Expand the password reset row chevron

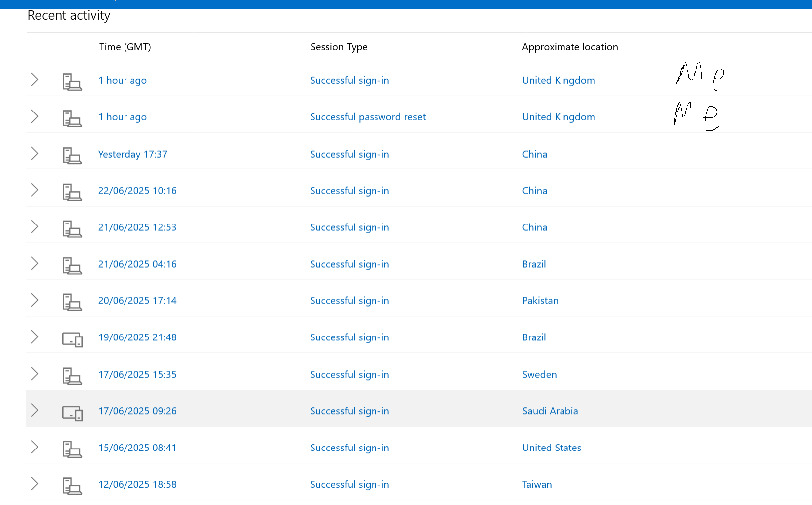point(35,116)
